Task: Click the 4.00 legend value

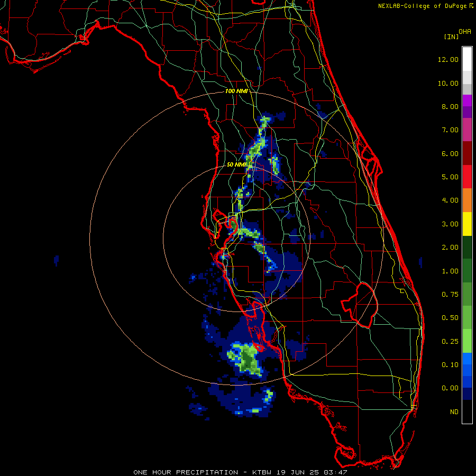Action: coord(450,200)
